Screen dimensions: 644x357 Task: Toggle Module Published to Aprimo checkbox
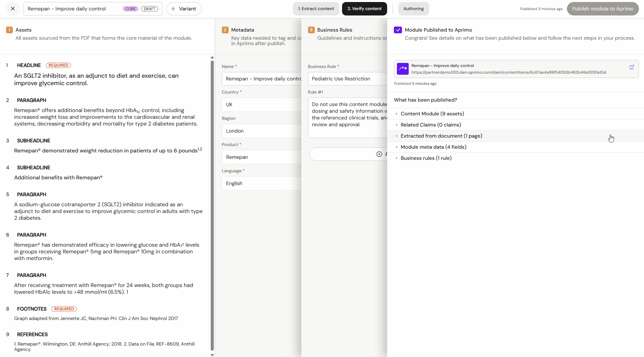398,30
